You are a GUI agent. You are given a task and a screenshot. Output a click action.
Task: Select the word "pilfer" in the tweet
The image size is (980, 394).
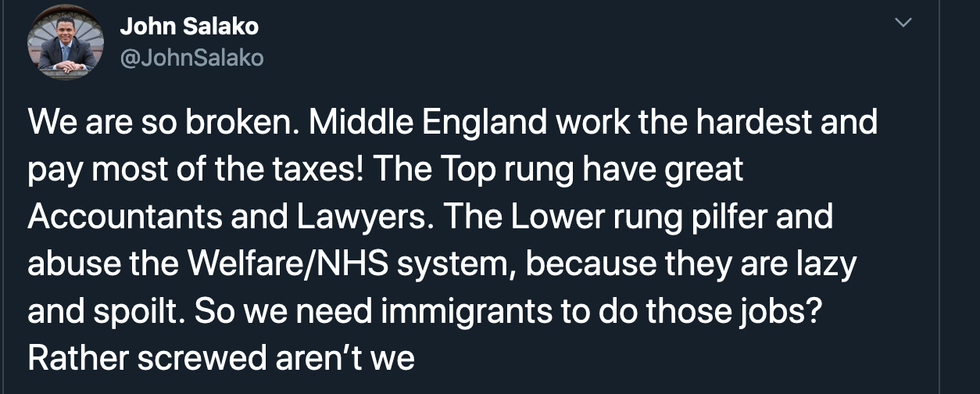(x=728, y=217)
